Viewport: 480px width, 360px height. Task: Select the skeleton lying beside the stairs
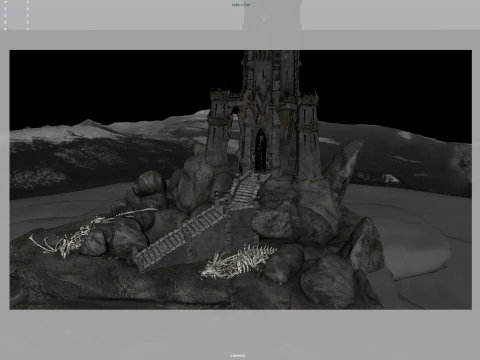coord(238,262)
